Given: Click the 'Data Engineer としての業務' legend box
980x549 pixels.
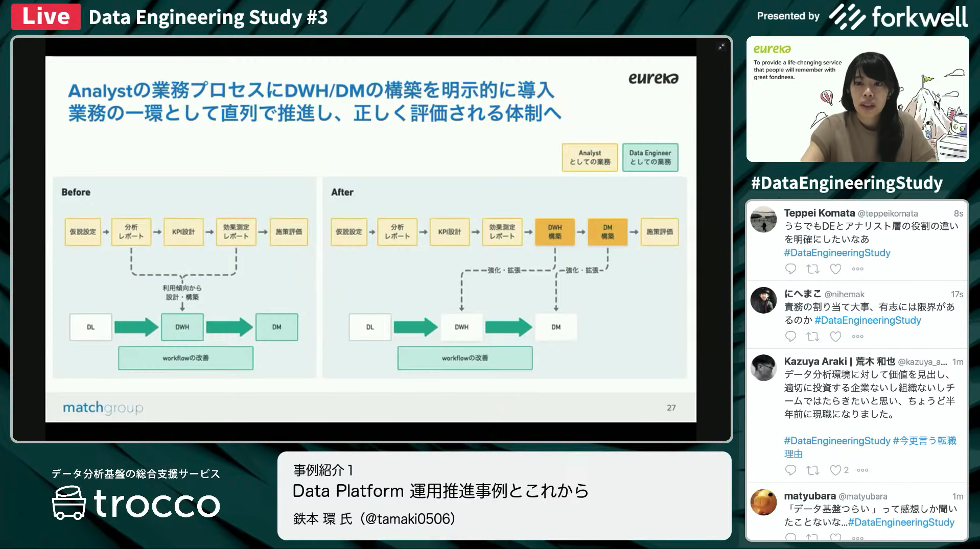Looking at the screenshot, I should pyautogui.click(x=650, y=157).
